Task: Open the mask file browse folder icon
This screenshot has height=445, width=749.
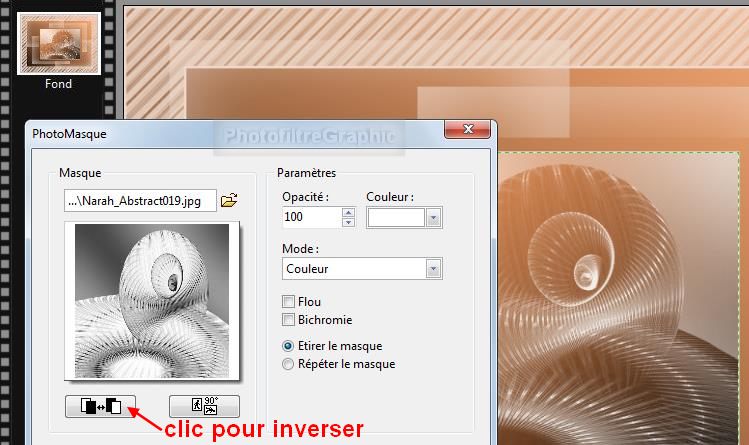Action: point(229,200)
